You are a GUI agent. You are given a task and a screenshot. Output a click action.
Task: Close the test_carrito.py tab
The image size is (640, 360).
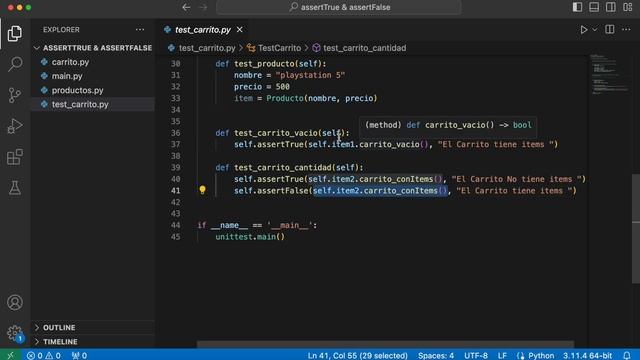pyautogui.click(x=240, y=29)
